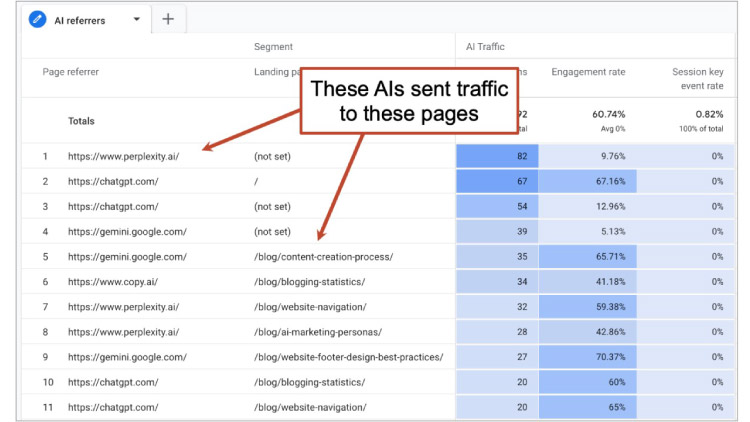Click gemini.google.com referrer in row 9
The width and height of the screenshot is (750, 422).
point(127,357)
